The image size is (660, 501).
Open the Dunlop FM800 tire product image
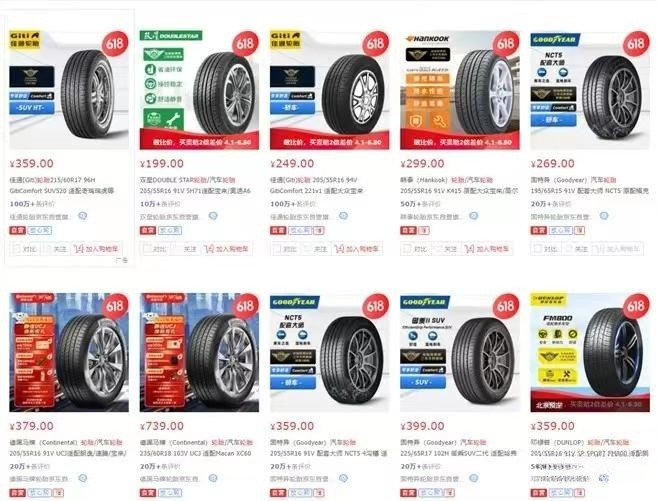click(x=590, y=352)
